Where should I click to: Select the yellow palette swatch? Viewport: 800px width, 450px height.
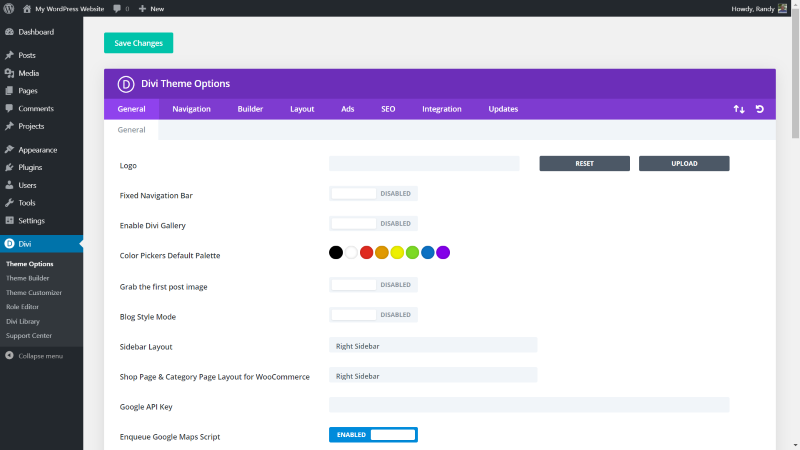point(397,253)
